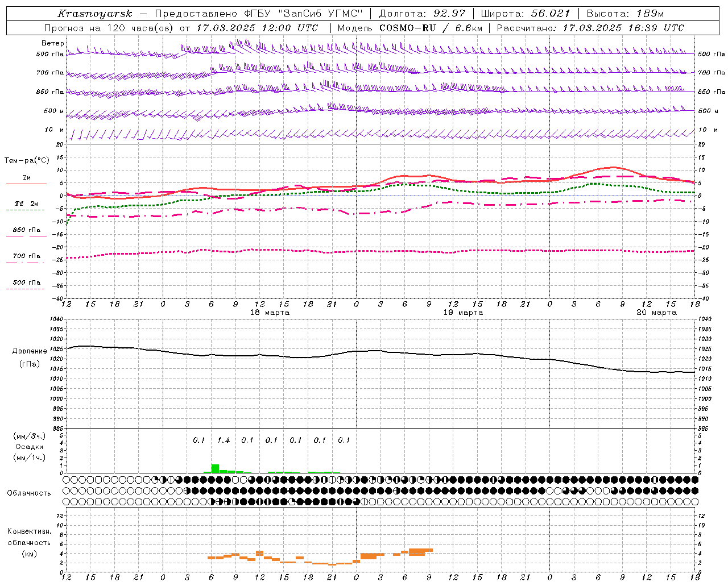728x582 pixels.
Task: Click the Тем-ра(°C) temperature panel label
Action: (x=27, y=160)
